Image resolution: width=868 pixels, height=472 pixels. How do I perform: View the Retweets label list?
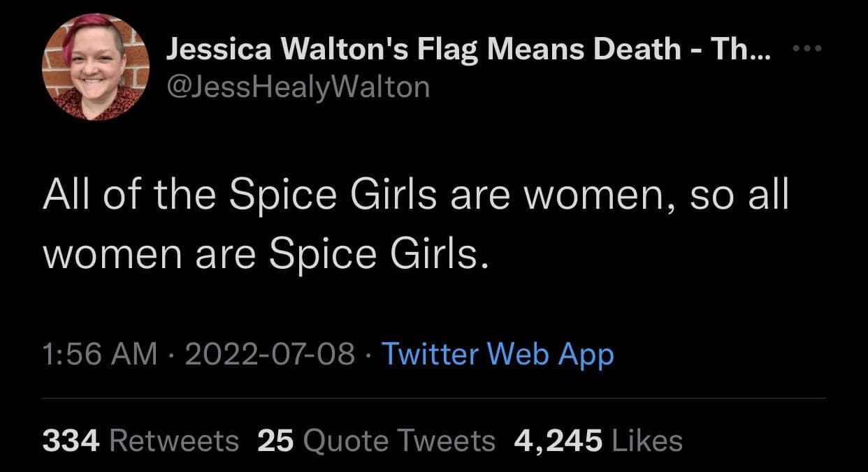pyautogui.click(x=174, y=441)
